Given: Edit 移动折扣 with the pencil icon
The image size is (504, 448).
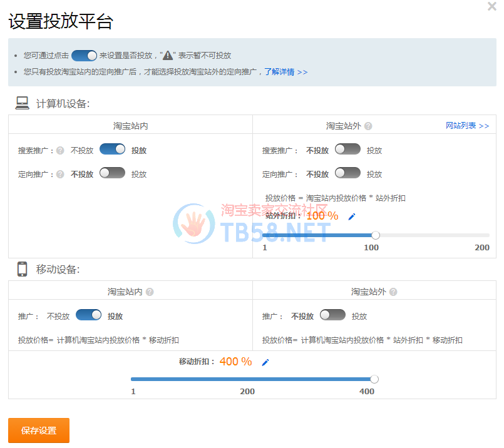Looking at the screenshot, I should coord(265,362).
